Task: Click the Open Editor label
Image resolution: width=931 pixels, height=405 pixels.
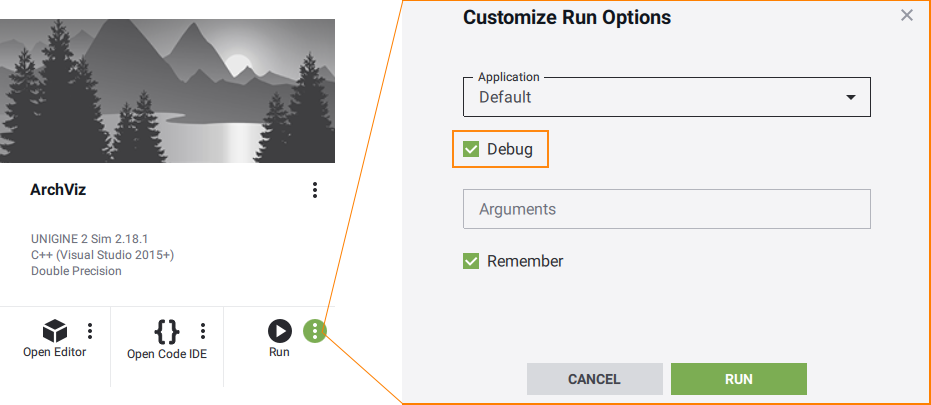Action: tap(55, 352)
